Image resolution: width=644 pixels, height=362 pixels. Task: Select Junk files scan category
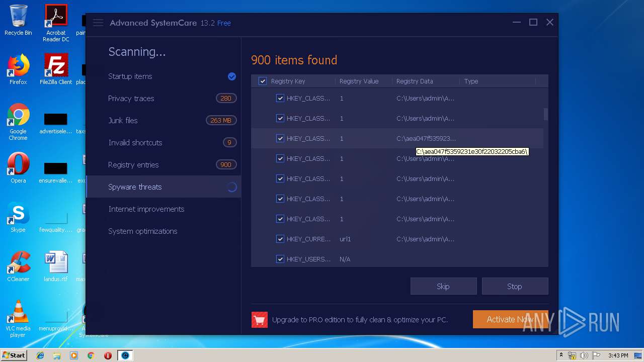pos(164,121)
